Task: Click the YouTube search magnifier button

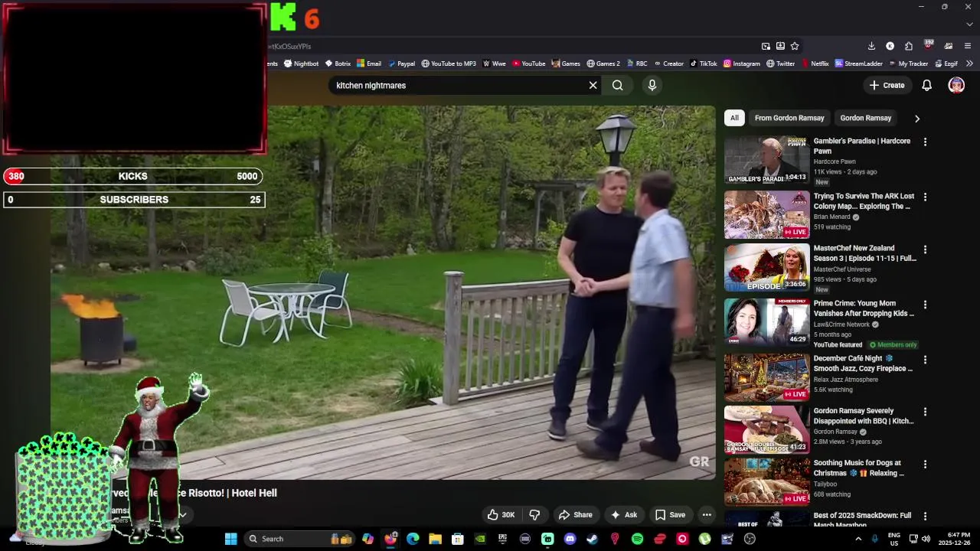Action: click(617, 85)
